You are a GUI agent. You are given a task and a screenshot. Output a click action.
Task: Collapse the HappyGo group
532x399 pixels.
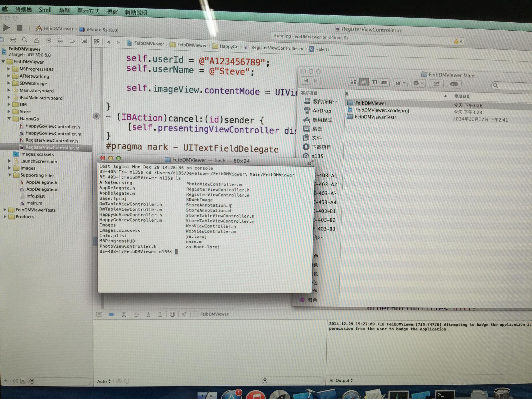coord(9,118)
